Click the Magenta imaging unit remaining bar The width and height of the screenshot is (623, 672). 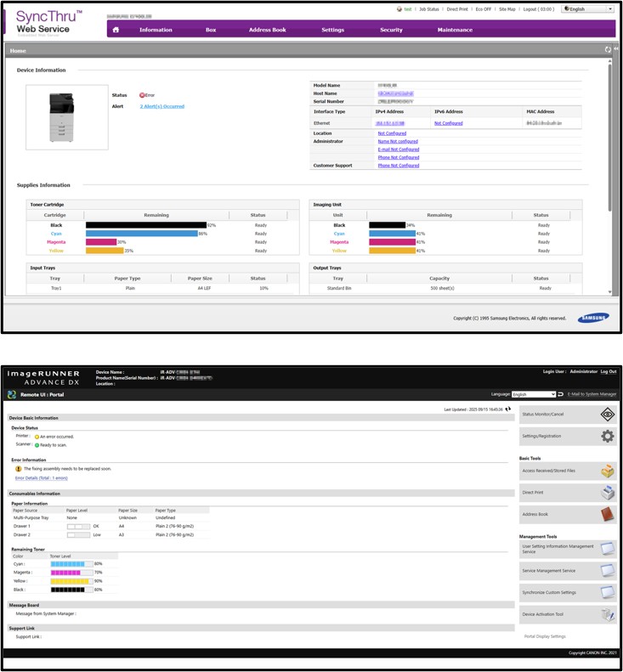pyautogui.click(x=393, y=242)
